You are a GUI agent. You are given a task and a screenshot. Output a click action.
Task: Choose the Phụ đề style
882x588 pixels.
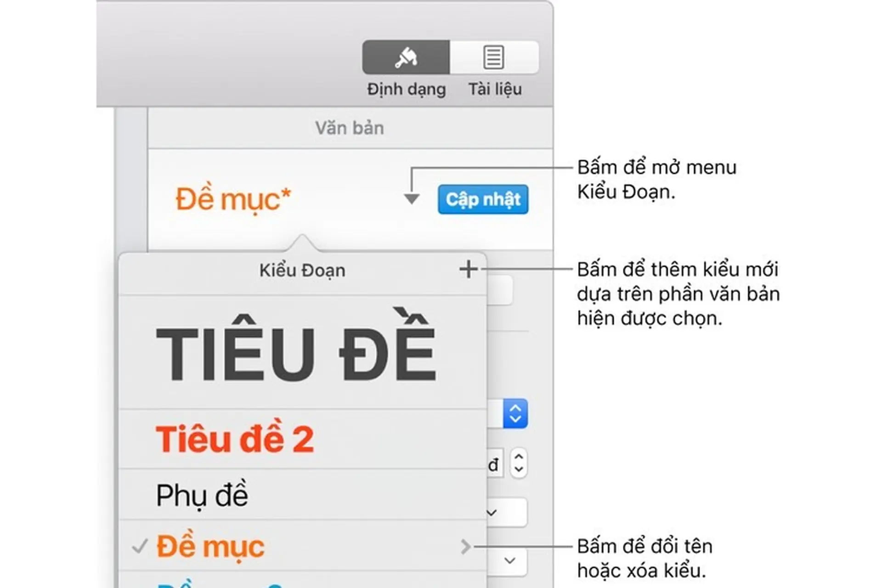[x=302, y=495]
